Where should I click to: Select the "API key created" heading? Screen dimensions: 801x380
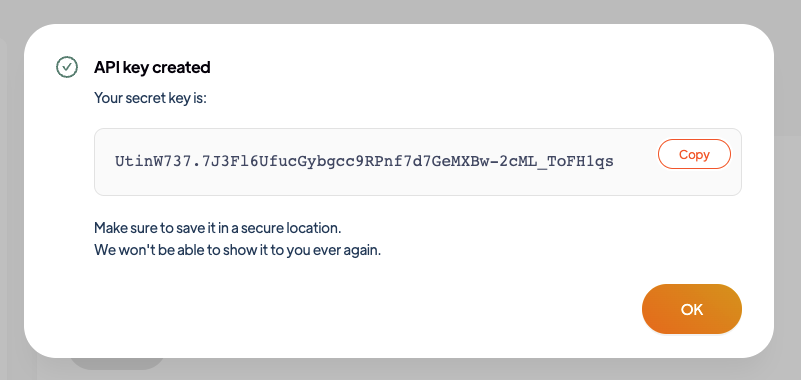click(x=152, y=67)
